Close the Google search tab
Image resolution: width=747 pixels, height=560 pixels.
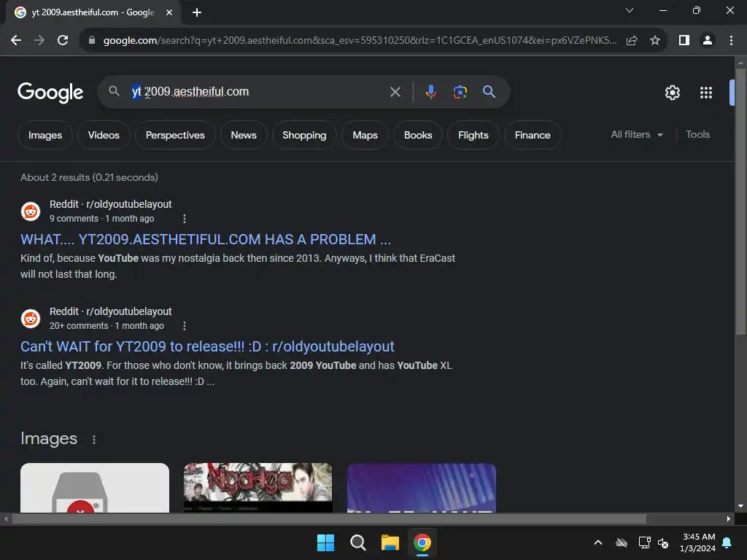(169, 12)
